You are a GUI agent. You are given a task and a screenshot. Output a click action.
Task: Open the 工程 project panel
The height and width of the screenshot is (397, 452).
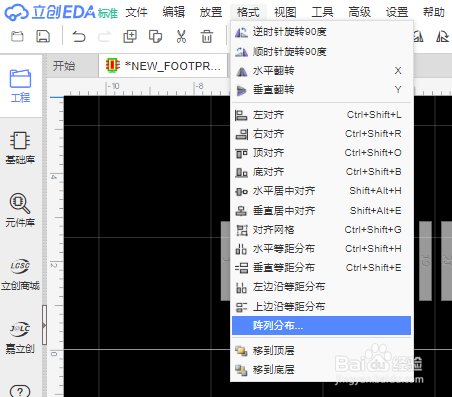pos(20,86)
